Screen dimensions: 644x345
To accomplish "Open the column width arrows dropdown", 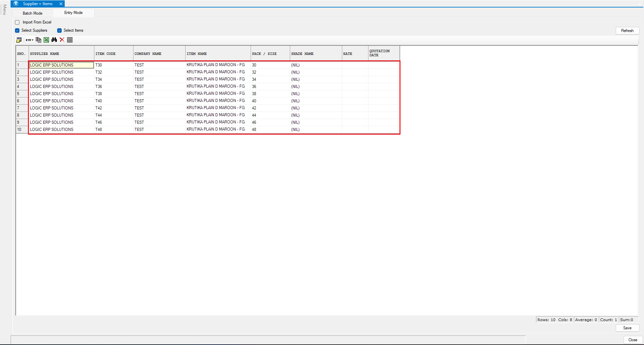I will tap(30, 40).
